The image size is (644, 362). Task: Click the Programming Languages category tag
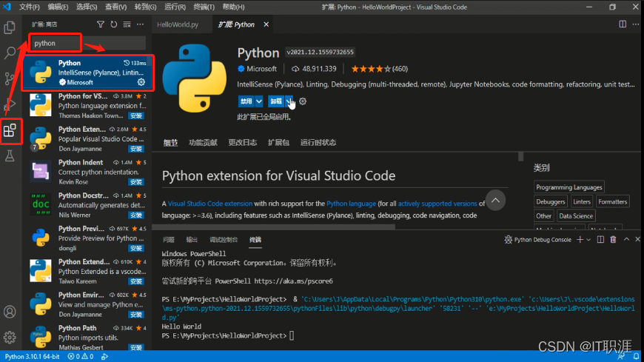568,187
